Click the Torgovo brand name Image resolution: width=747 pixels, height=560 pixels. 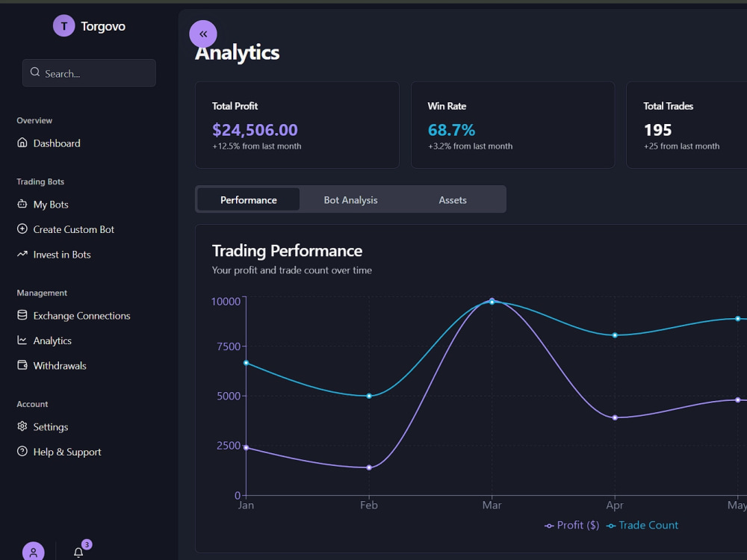pyautogui.click(x=103, y=26)
